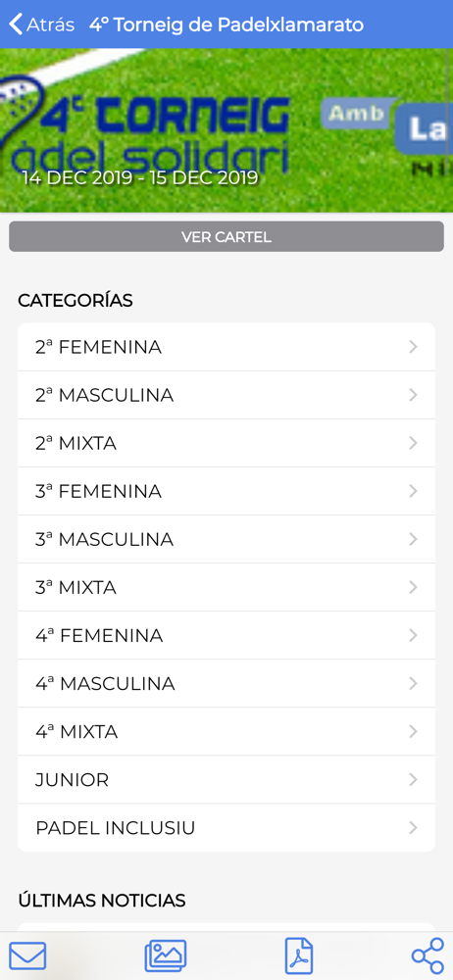
Task: Open the image gallery icon
Action: [x=166, y=955]
